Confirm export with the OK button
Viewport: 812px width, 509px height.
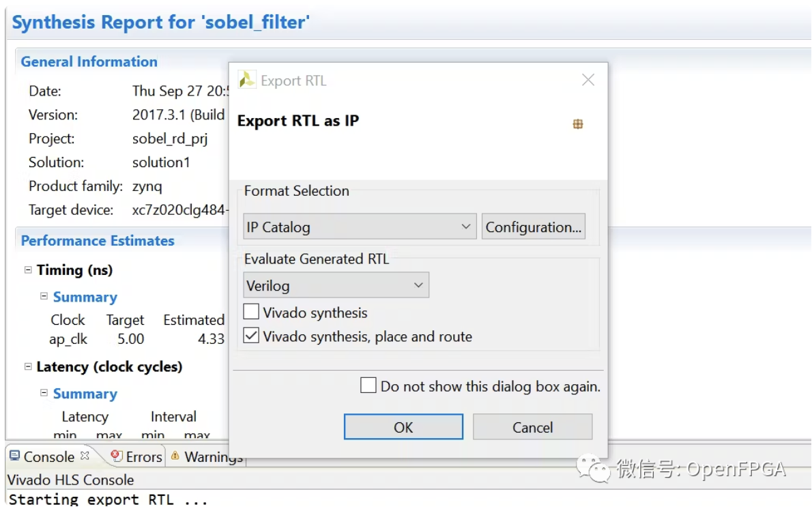[x=403, y=427]
